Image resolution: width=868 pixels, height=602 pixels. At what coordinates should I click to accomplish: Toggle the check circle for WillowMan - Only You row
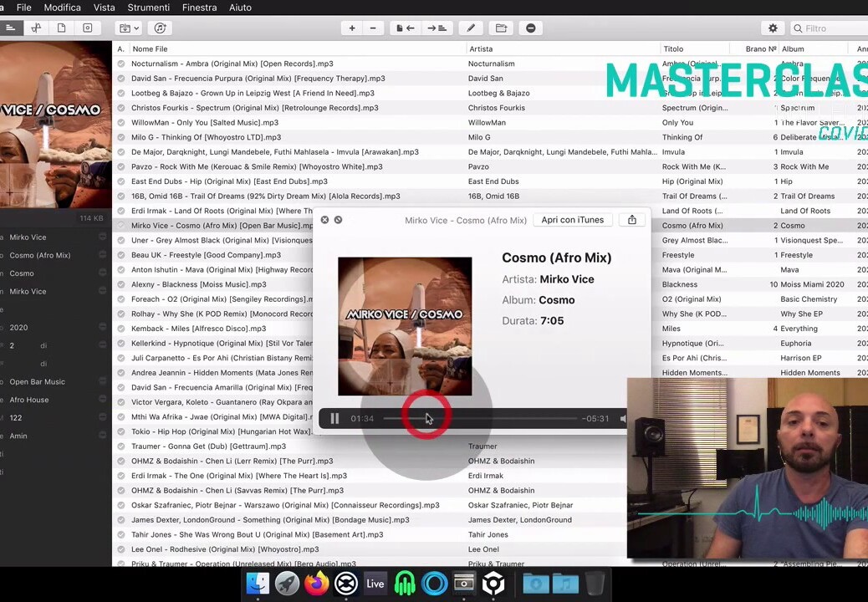[x=120, y=122]
